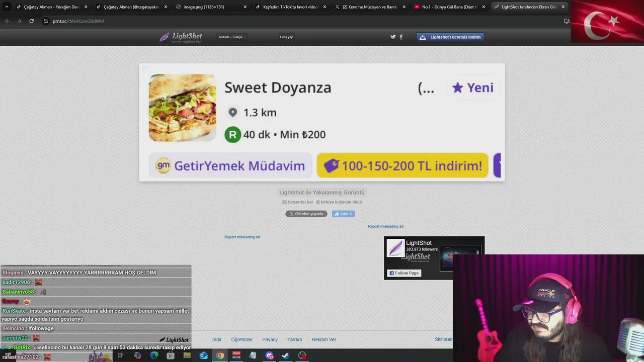
Task: Open Microsoft Edge from the taskbar
Action: [154, 355]
